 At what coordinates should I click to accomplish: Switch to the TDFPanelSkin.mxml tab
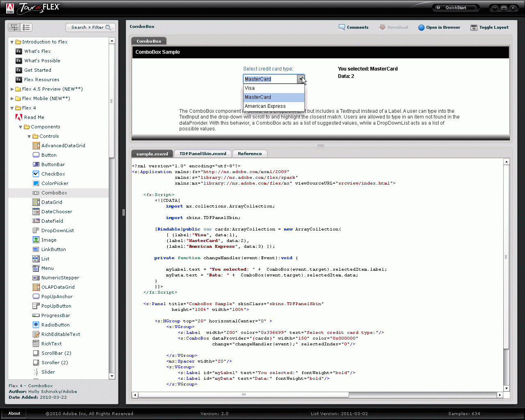203,154
